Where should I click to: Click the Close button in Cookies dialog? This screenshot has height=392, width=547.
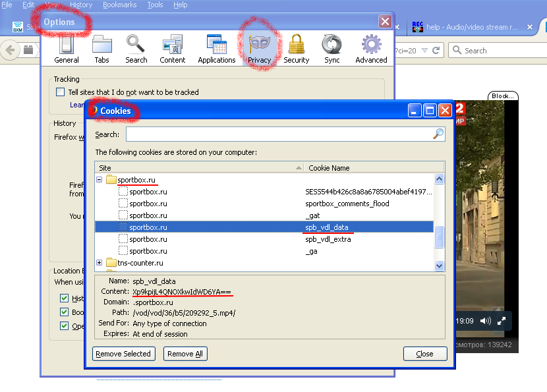coord(425,354)
